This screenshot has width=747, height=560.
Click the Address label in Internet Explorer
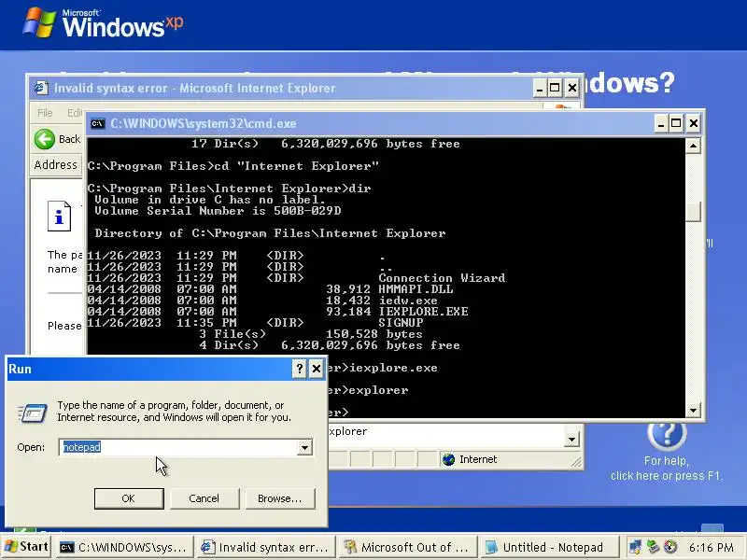55,165
